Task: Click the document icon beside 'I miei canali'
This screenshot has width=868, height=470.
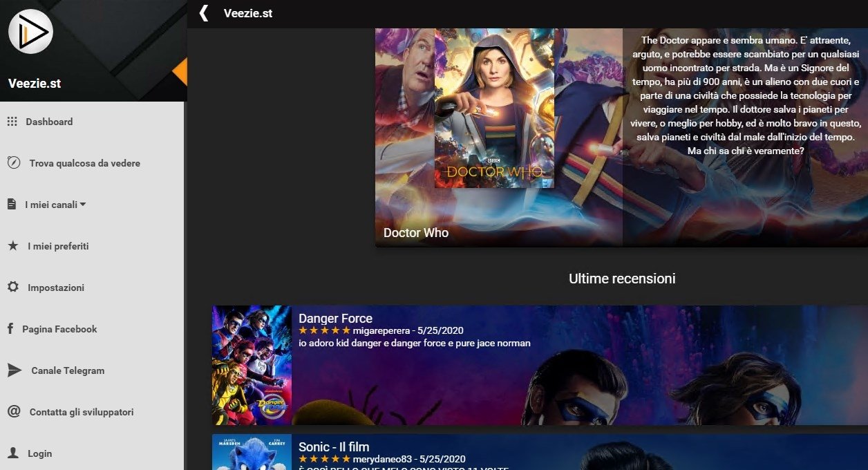Action: click(x=12, y=204)
